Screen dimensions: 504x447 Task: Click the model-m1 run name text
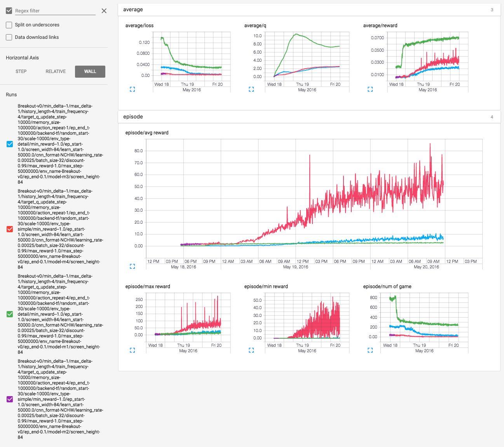[60, 314]
